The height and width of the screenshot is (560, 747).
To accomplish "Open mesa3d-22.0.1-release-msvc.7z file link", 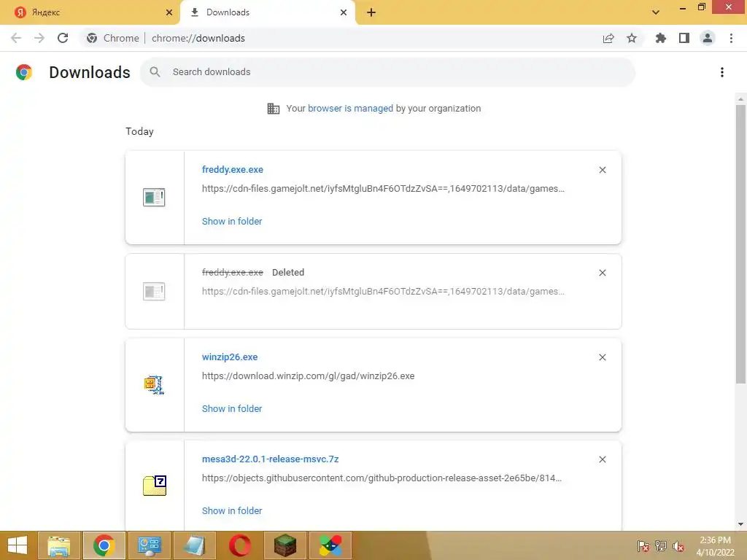I will click(x=270, y=459).
